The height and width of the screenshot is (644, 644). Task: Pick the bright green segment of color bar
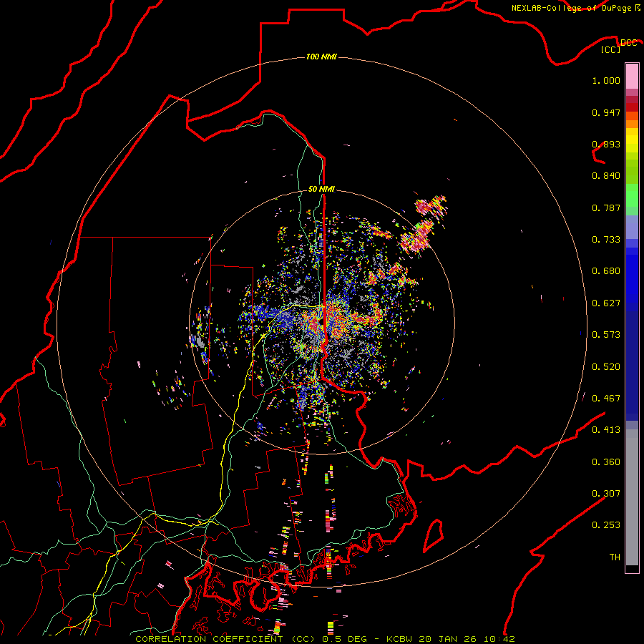pyautogui.click(x=632, y=196)
